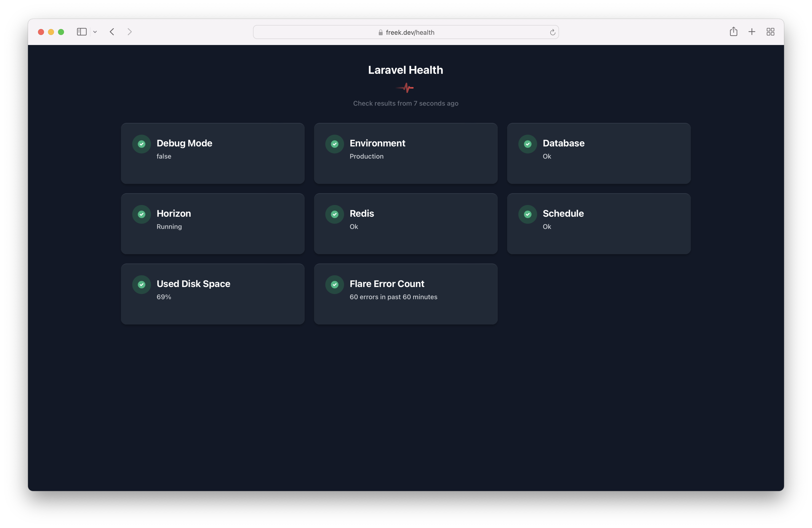The height and width of the screenshot is (528, 812).
Task: Select the Redis card title
Action: pyautogui.click(x=362, y=213)
